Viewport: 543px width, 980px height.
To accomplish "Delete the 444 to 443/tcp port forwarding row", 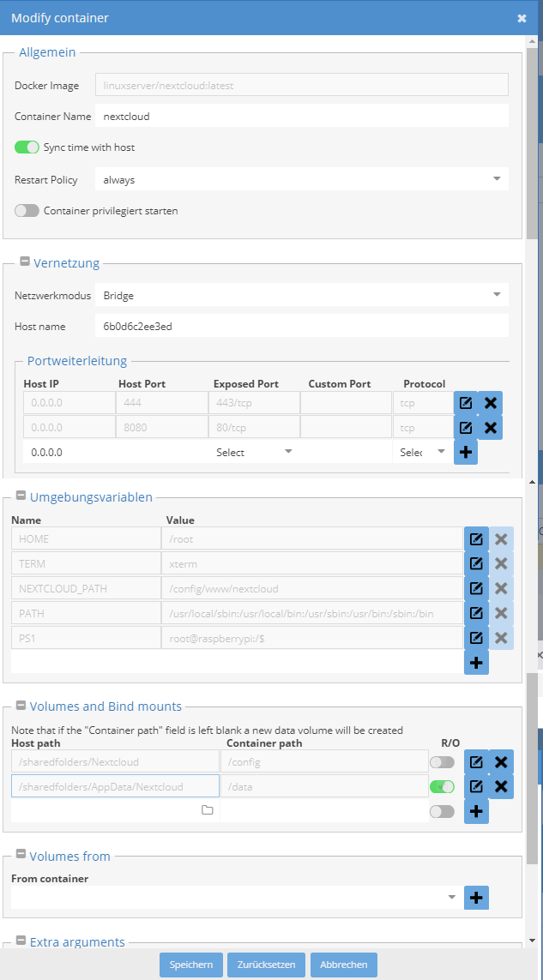I will click(x=491, y=403).
